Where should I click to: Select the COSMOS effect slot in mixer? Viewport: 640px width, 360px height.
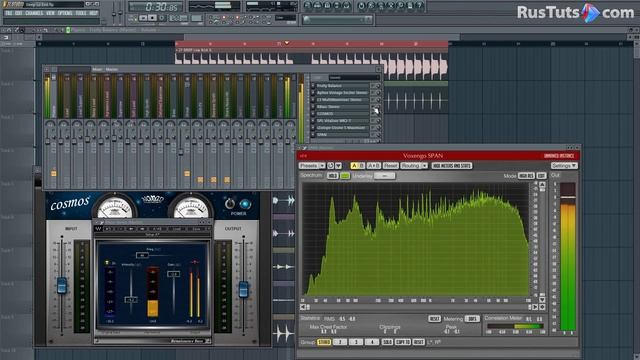342,114
